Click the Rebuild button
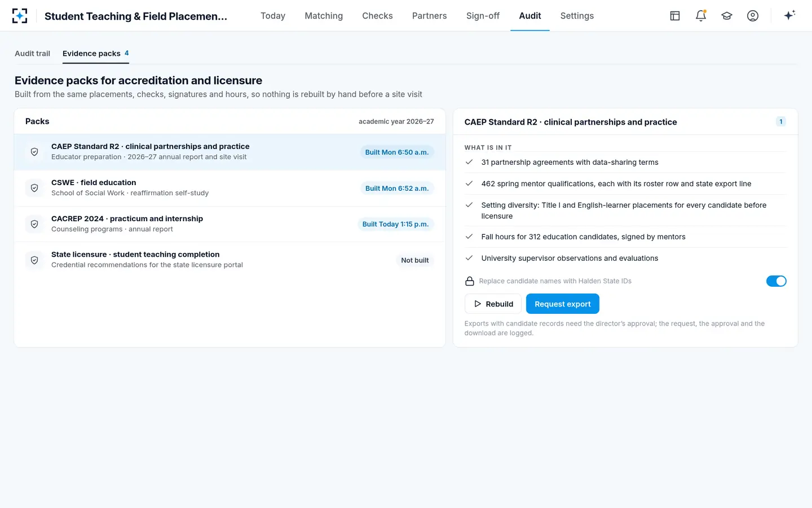The height and width of the screenshot is (508, 812). 493,304
